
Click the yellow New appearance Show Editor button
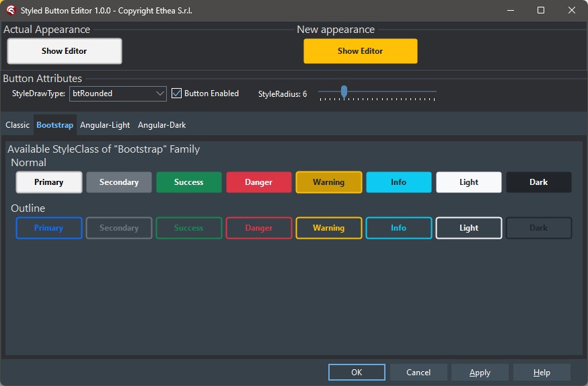361,51
